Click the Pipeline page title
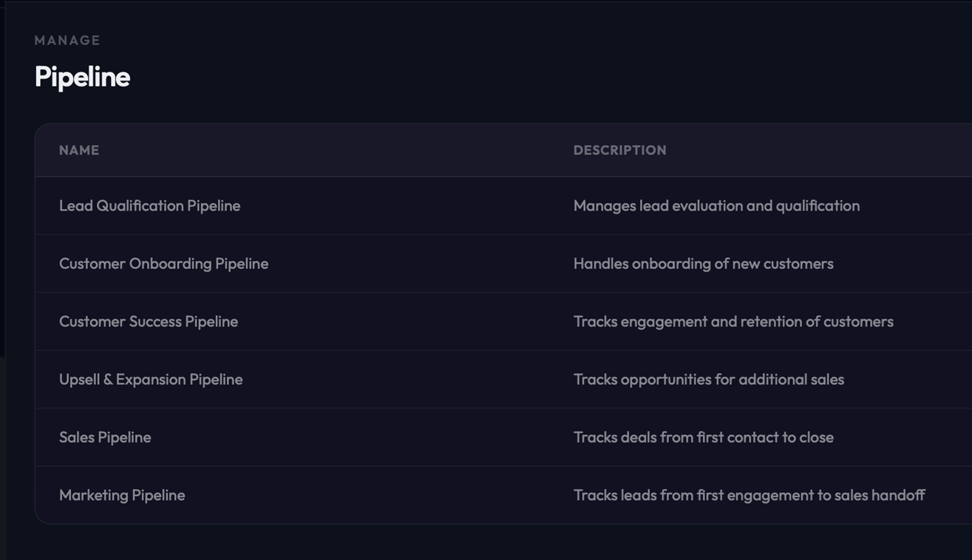The image size is (972, 560). [x=81, y=76]
